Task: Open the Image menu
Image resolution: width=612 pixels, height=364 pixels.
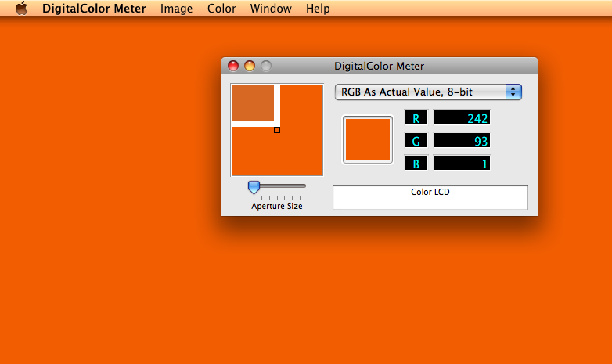Action: [x=176, y=8]
